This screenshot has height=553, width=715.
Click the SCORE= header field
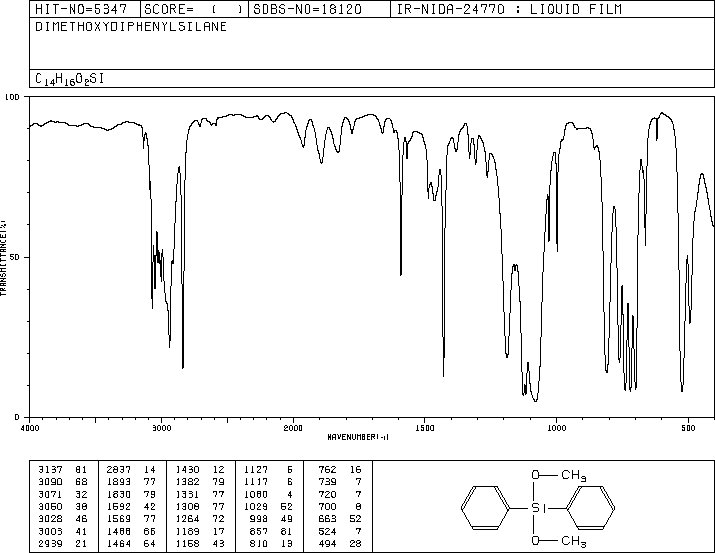coord(194,9)
